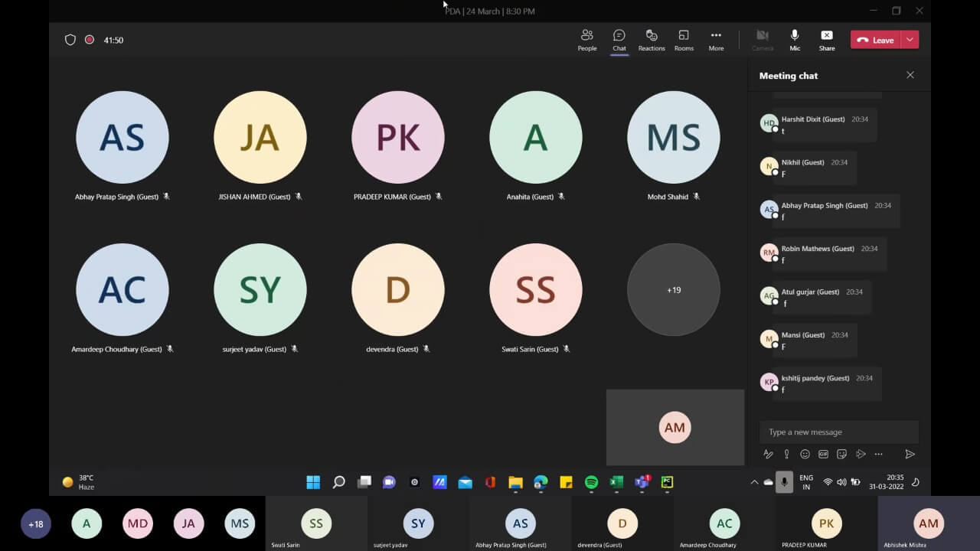980x551 pixels.
Task: Show hidden tray icons chevron
Action: 754,482
